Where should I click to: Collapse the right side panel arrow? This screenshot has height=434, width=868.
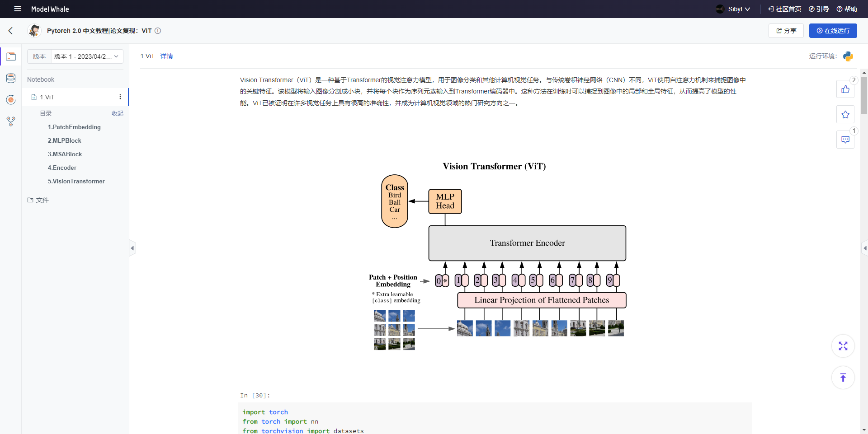click(864, 248)
